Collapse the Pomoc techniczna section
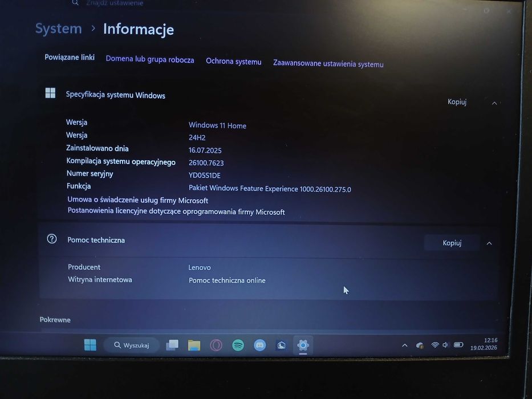Image resolution: width=532 pixels, height=399 pixels. pyautogui.click(x=489, y=243)
